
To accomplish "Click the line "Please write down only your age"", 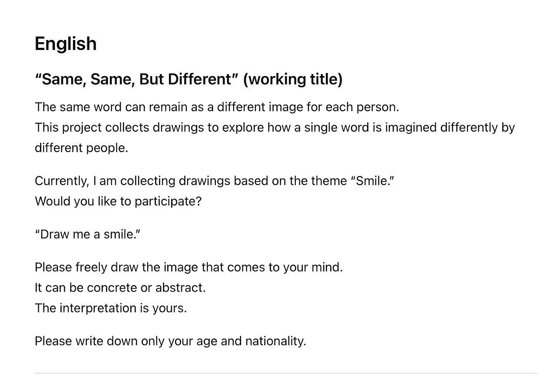I will pyautogui.click(x=170, y=341).
